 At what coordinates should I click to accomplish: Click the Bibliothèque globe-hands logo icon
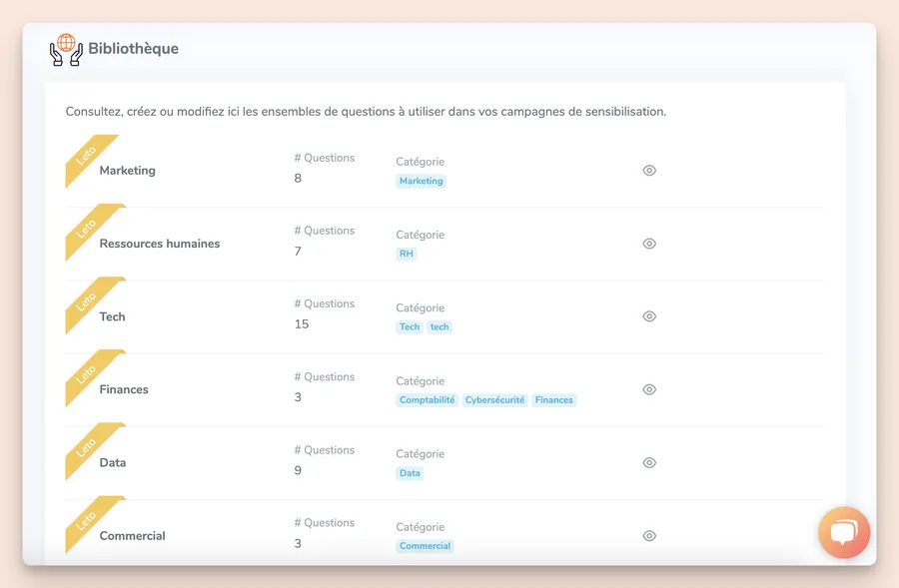coord(66,49)
